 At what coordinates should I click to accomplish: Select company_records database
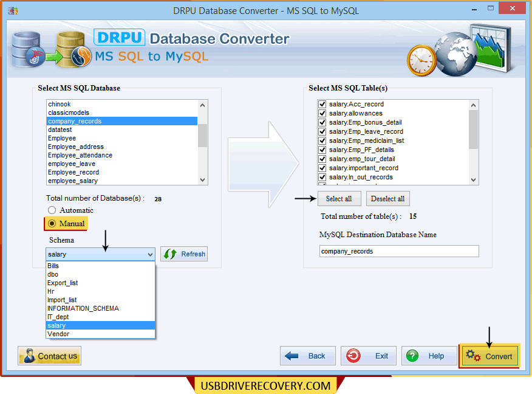click(122, 121)
